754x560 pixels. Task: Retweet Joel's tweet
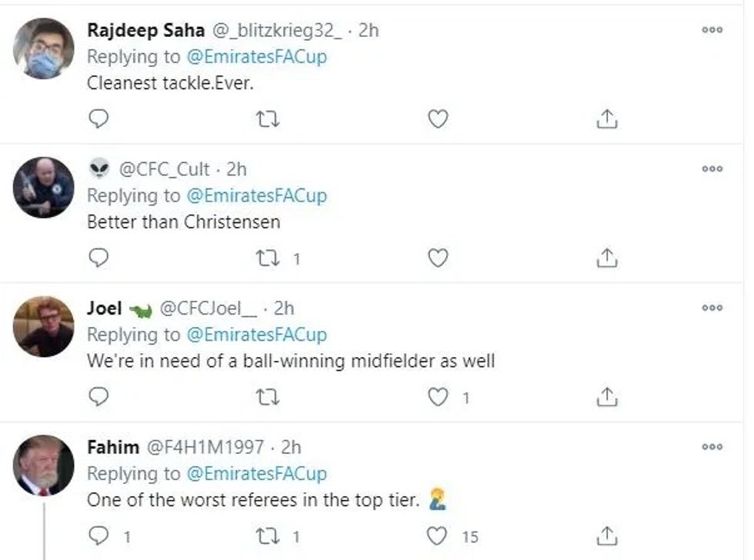coord(269,396)
